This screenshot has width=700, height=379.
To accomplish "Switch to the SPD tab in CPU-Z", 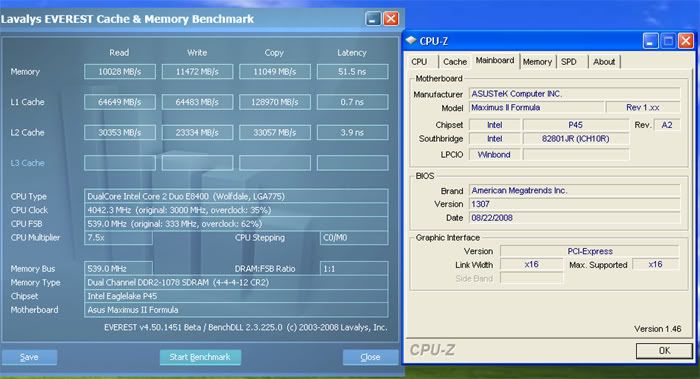I will (x=569, y=62).
